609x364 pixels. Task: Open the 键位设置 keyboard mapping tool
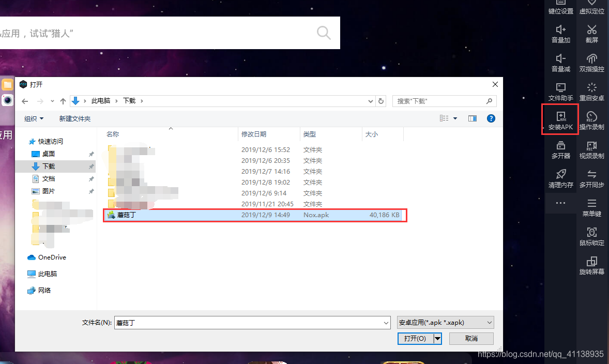click(560, 7)
